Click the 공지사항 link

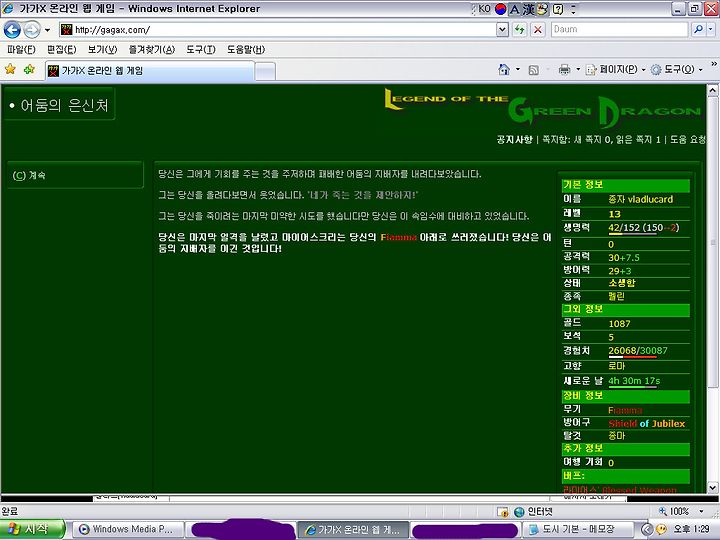pyautogui.click(x=514, y=139)
